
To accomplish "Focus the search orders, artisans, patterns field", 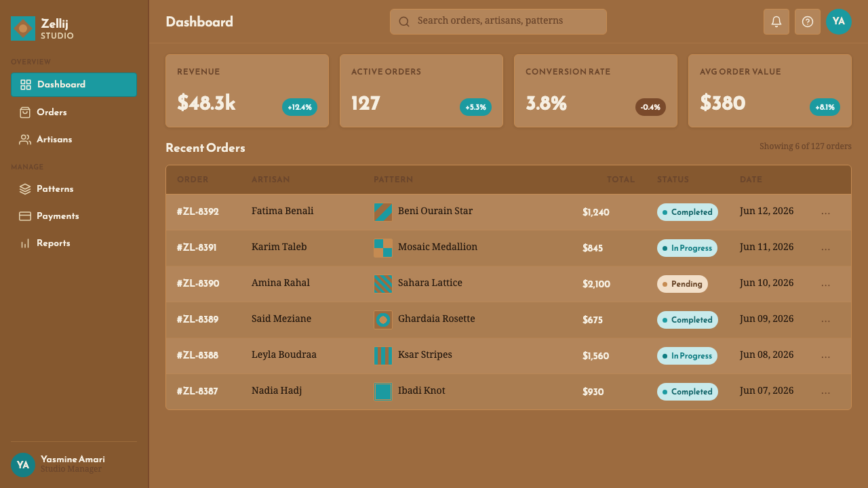I will 498,22.
